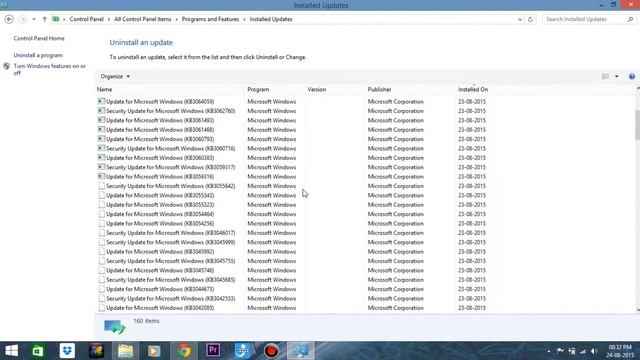640x360 pixels.
Task: Click the volume icon in the system tray
Action: coord(594,351)
